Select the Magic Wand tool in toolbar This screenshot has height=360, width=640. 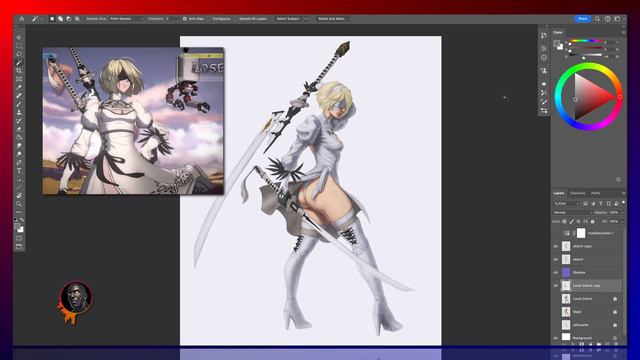19,62
